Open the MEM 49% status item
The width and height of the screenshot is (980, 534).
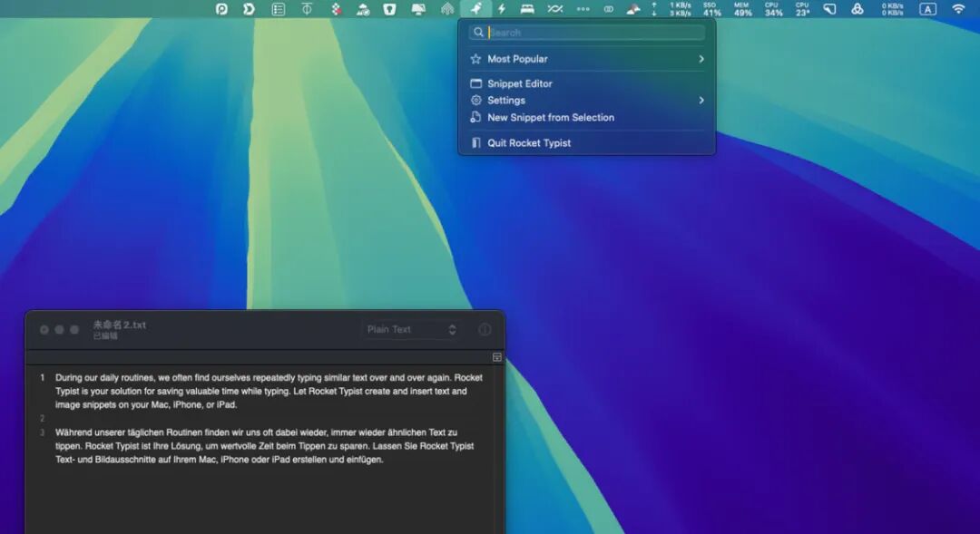[742, 9]
